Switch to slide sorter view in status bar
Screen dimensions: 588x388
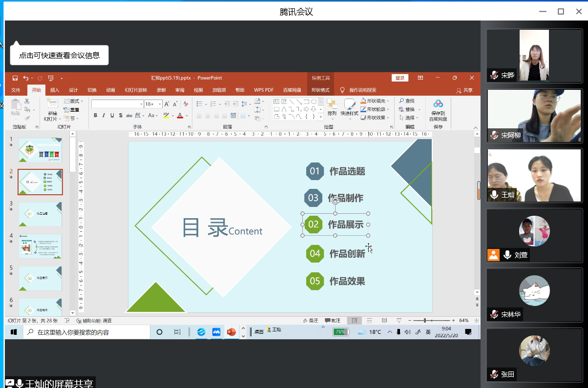[370, 321]
